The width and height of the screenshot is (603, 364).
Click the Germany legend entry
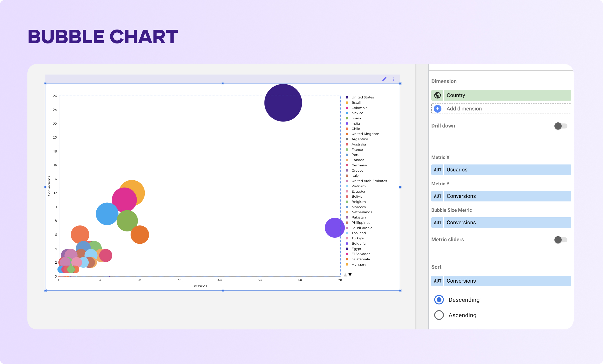356,165
